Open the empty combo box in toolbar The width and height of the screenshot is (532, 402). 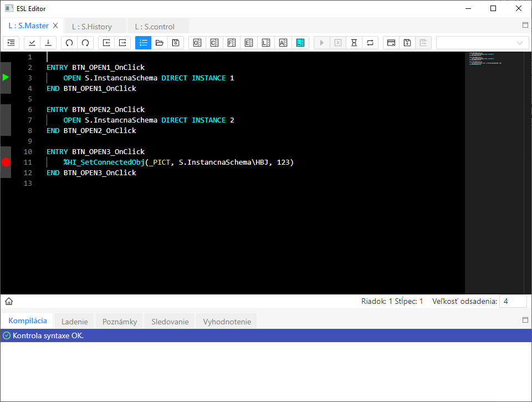pyautogui.click(x=482, y=43)
